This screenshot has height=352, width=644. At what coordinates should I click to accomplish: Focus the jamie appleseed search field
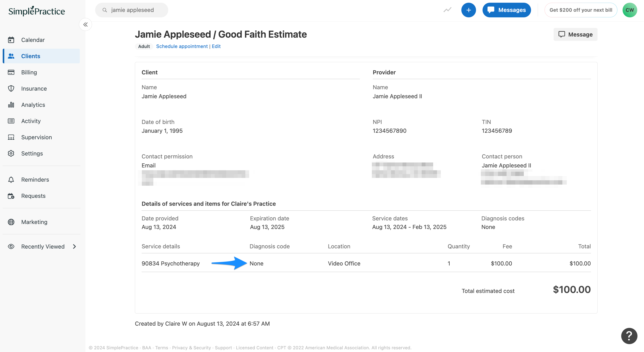[131, 10]
